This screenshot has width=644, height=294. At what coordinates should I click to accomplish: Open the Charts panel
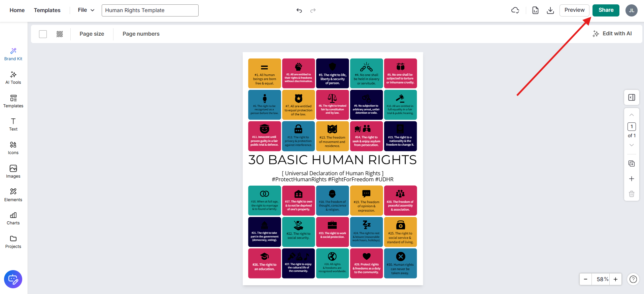[13, 218]
